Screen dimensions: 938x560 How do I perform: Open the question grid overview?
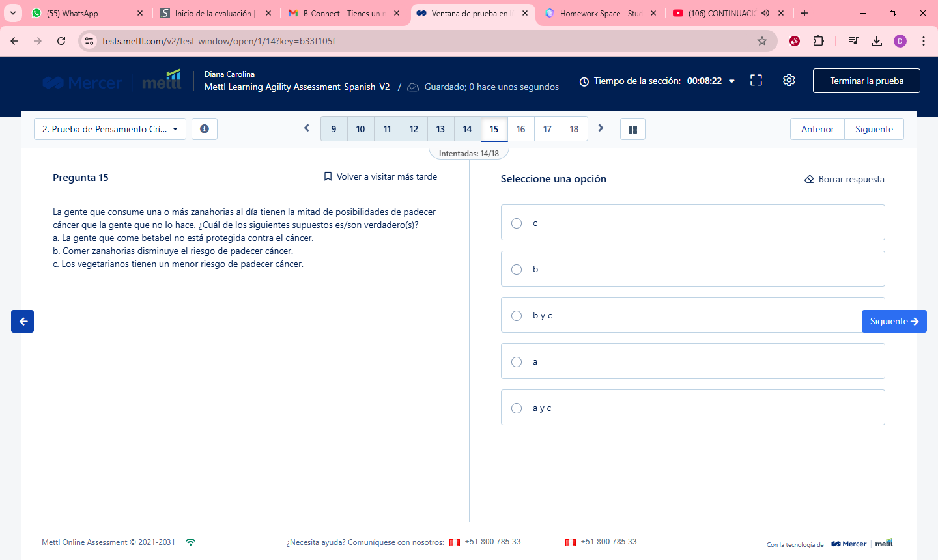(x=632, y=129)
